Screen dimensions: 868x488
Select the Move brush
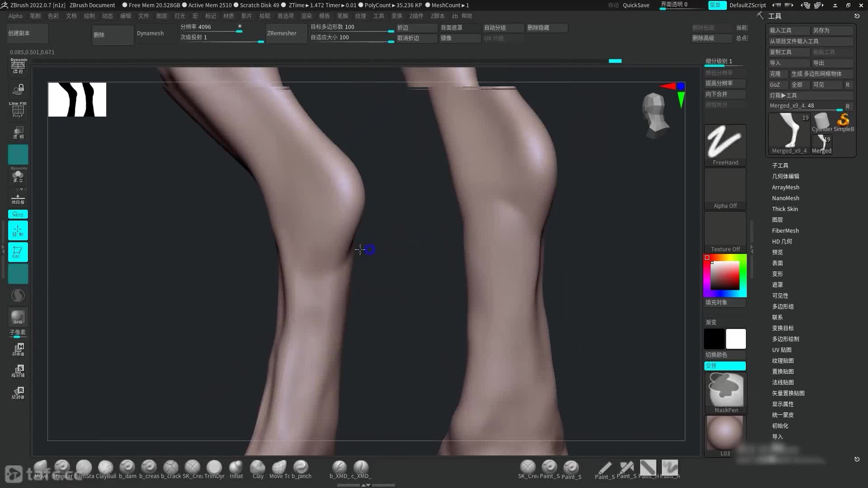pos(41,469)
